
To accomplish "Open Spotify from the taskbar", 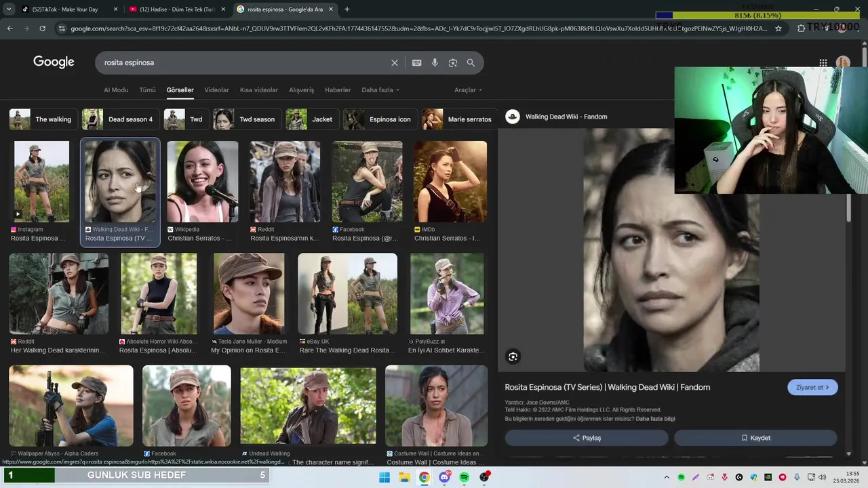I will pyautogui.click(x=464, y=477).
